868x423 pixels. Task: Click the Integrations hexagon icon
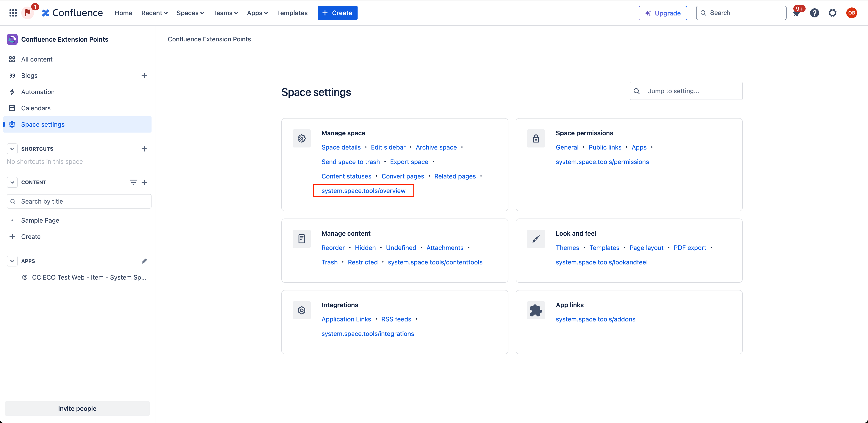301,310
